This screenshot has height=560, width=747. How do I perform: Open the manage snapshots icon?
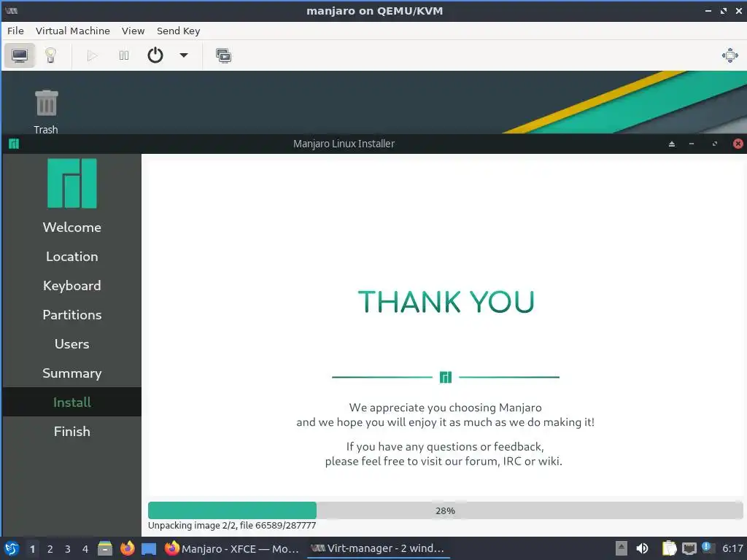click(223, 55)
